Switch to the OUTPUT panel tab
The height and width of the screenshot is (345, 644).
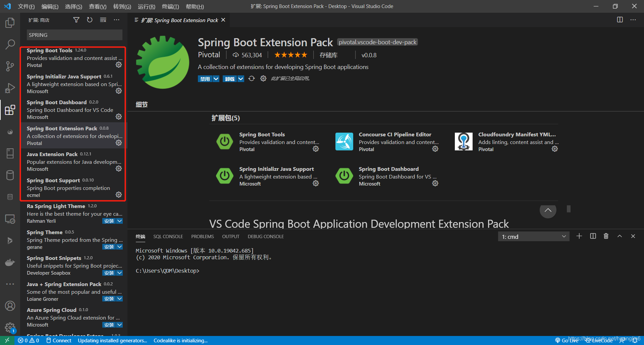(x=231, y=236)
